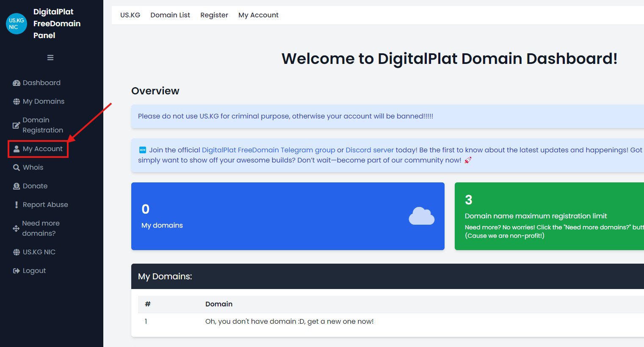Open My Domains sidebar link
Screen dimensions: 644x347
click(44, 102)
